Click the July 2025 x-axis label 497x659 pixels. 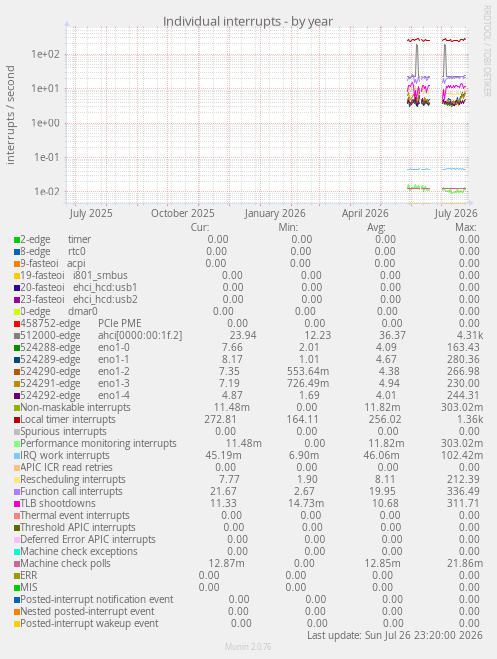tap(91, 213)
